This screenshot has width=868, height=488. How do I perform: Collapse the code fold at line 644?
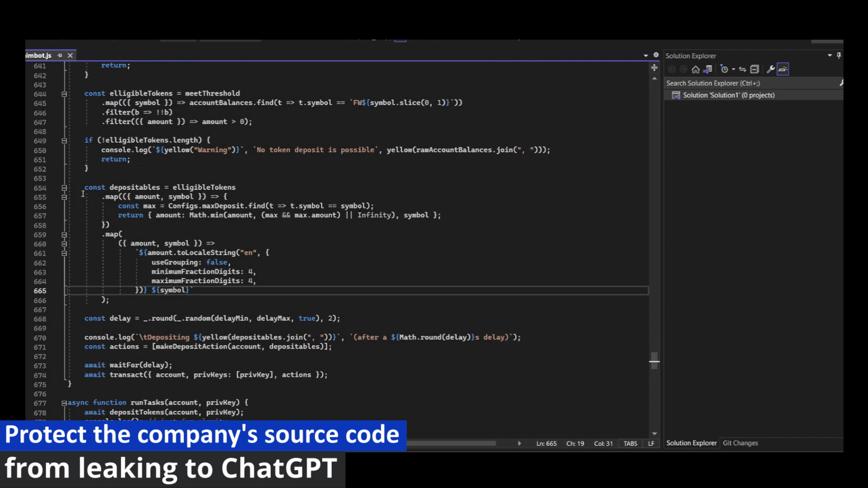coord(64,94)
